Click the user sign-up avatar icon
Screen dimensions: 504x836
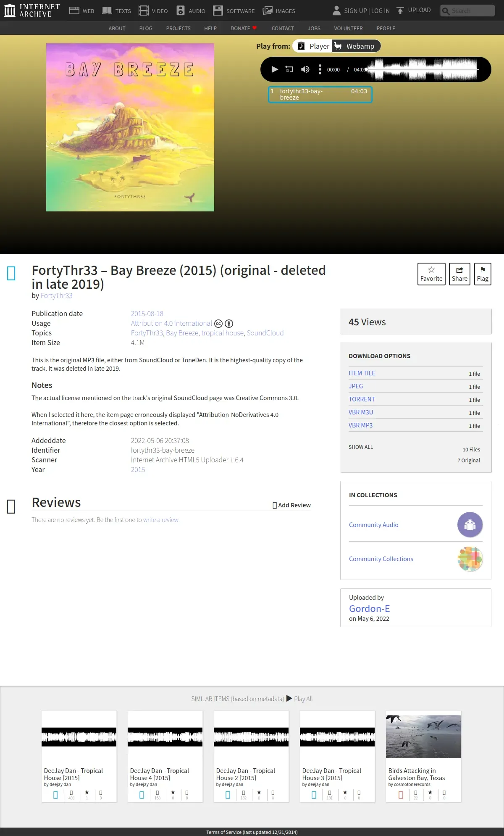(336, 11)
